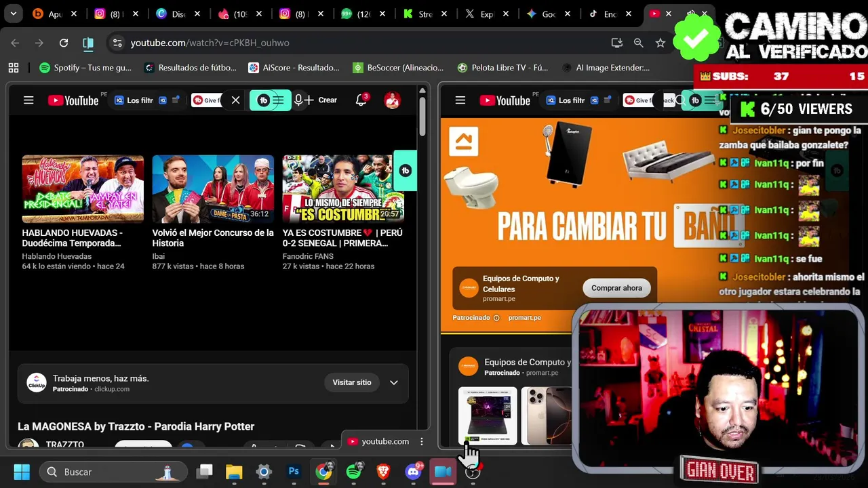Switch to the X 'Exp' tab
This screenshot has height=488, width=868.
(x=486, y=14)
